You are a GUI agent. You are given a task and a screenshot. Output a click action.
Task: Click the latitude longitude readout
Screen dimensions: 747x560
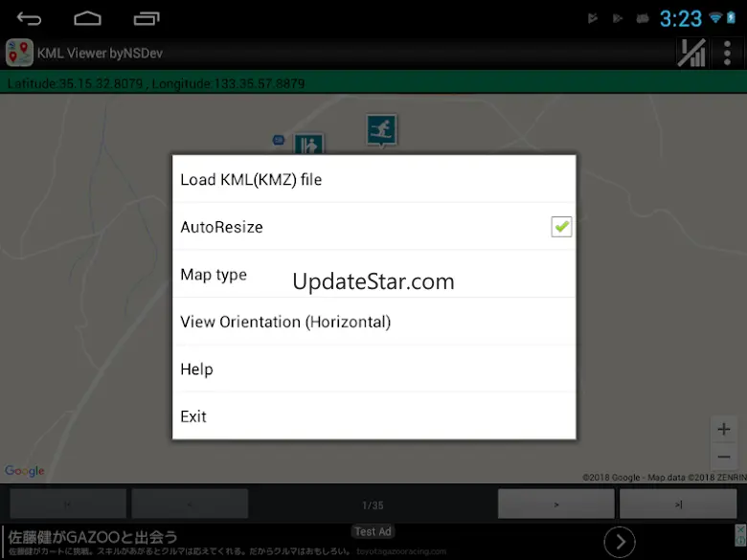pyautogui.click(x=156, y=84)
